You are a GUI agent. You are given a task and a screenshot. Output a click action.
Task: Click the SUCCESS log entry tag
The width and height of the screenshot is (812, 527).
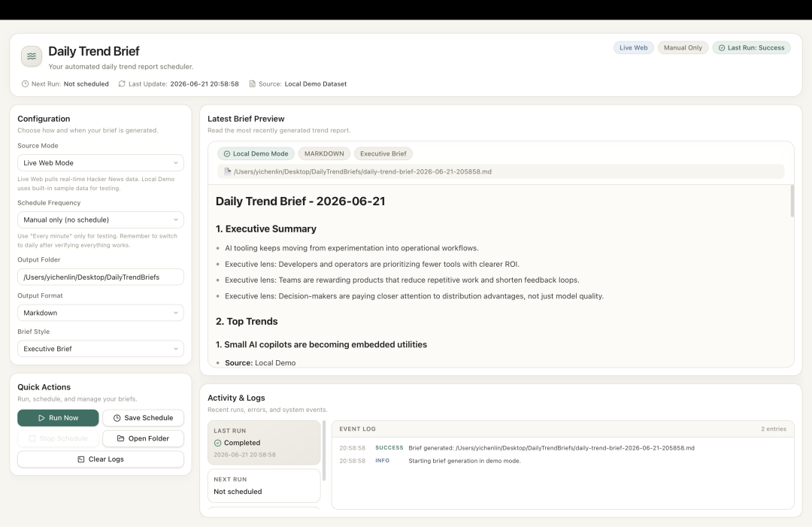click(389, 448)
